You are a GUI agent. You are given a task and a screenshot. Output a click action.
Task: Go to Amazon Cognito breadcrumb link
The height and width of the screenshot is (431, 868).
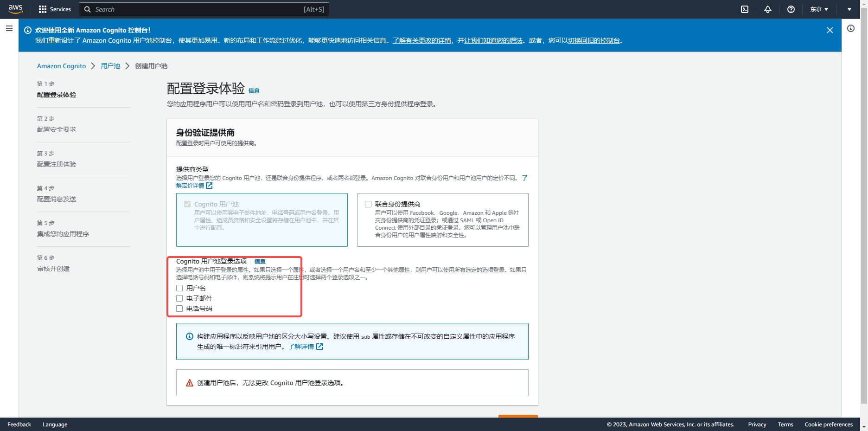(61, 66)
